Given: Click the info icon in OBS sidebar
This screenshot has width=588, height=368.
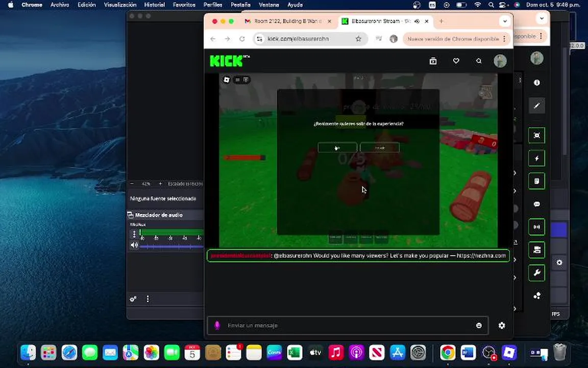Looking at the screenshot, I should click(536, 83).
